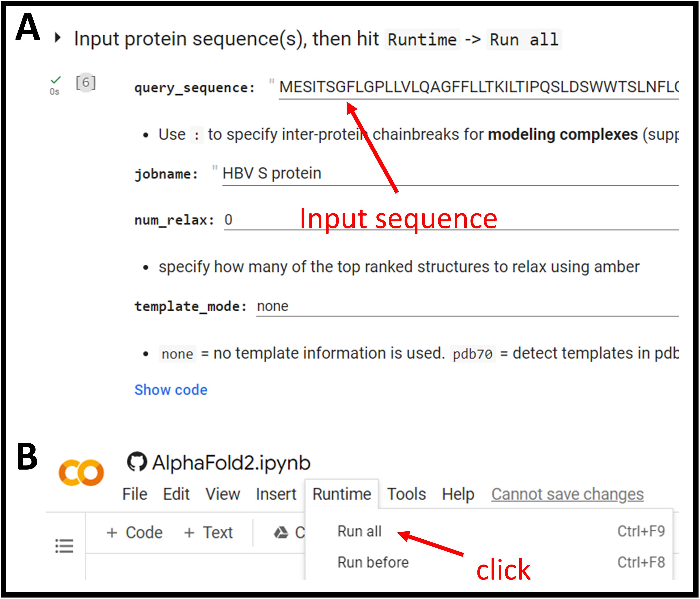Select Run before menu entry
700x599 pixels.
tap(373, 562)
